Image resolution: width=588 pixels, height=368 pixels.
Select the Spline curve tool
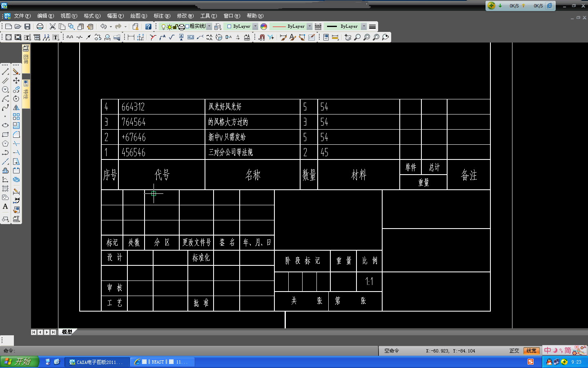5,108
